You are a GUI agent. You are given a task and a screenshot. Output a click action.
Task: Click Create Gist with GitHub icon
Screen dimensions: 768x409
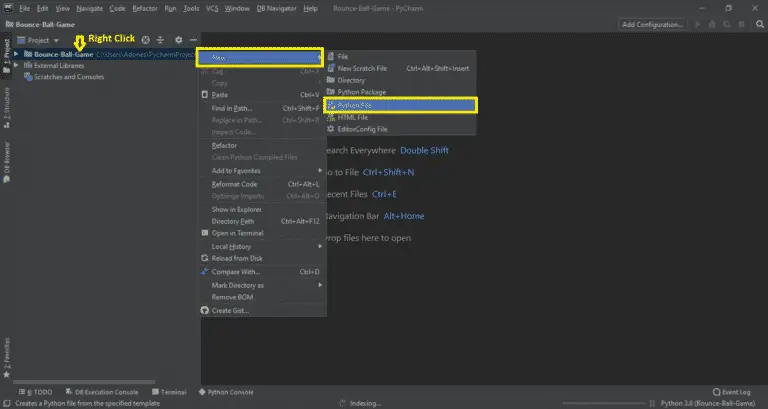(x=230, y=310)
